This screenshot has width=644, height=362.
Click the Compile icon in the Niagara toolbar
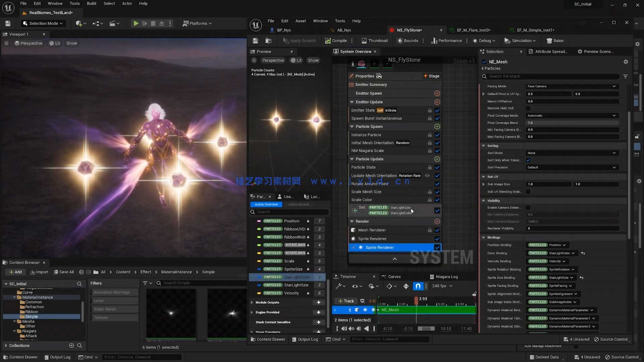click(328, 41)
